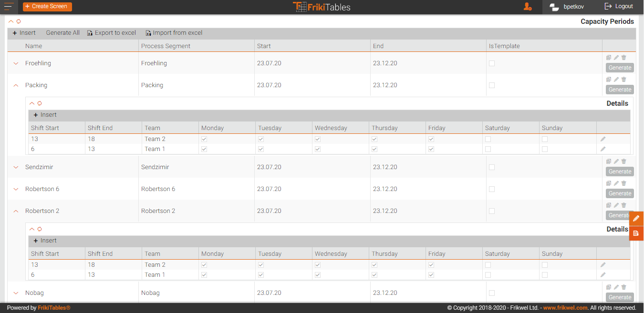
Task: Copy the Packing row using duplicate icon
Action: 609,80
